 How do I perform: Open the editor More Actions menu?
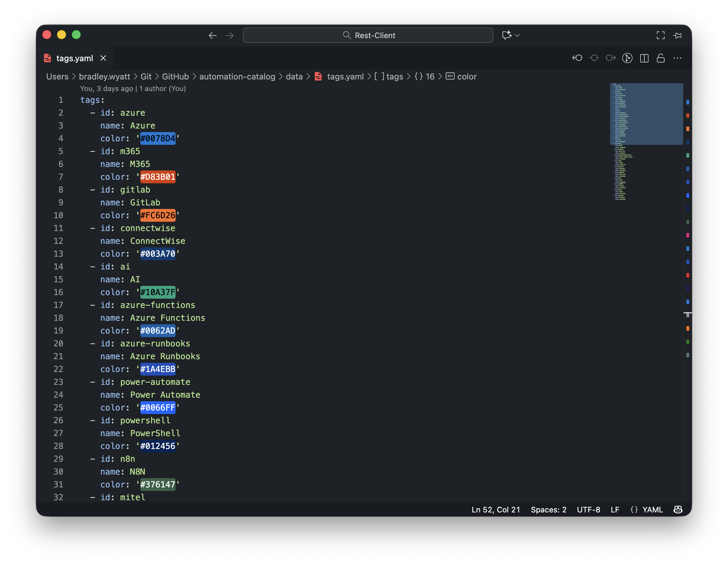point(677,58)
